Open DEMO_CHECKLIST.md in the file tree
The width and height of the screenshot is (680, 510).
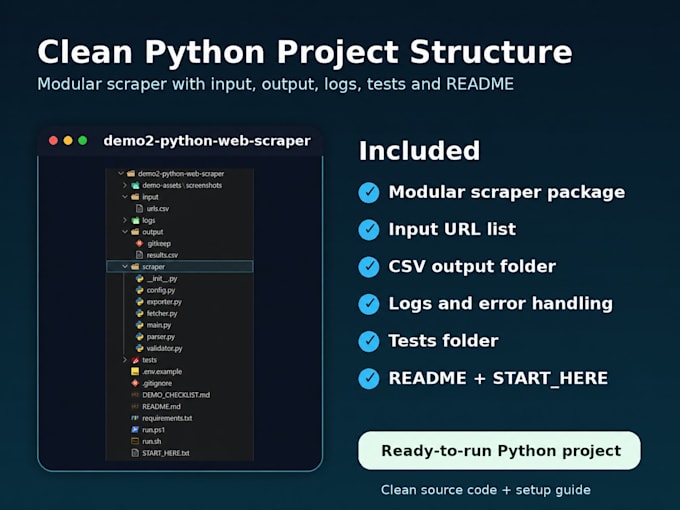[176, 395]
